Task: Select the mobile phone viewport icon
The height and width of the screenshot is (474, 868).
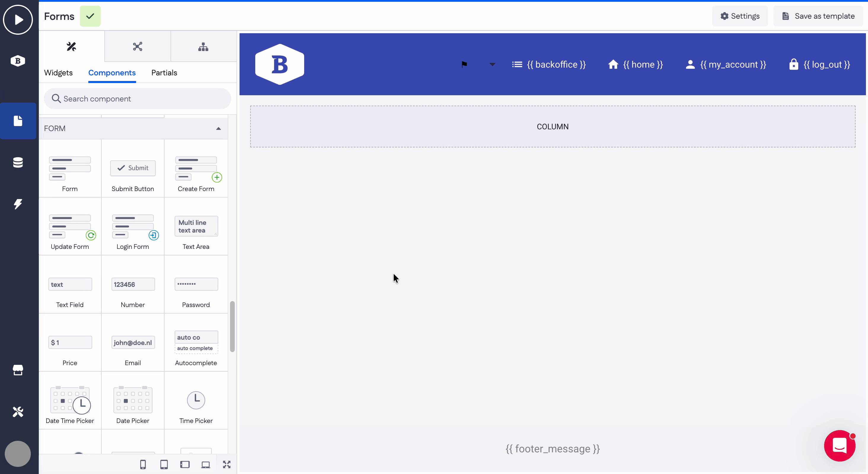Action: click(x=143, y=465)
